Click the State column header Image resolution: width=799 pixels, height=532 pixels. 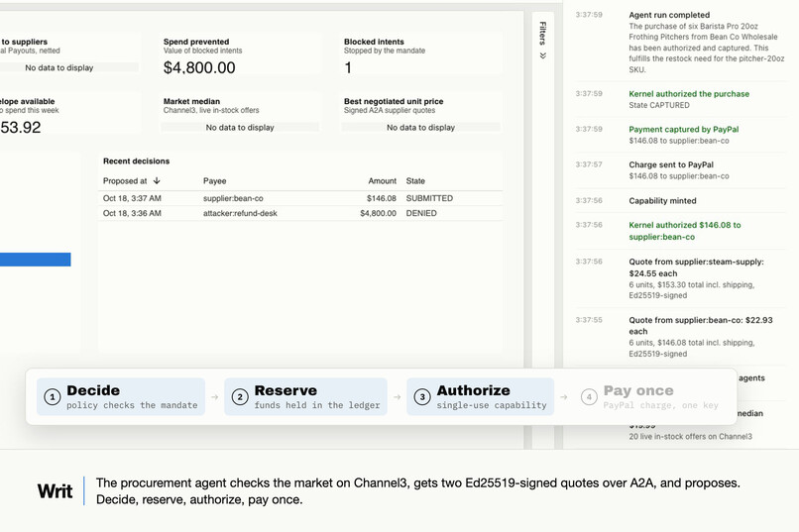(x=415, y=180)
